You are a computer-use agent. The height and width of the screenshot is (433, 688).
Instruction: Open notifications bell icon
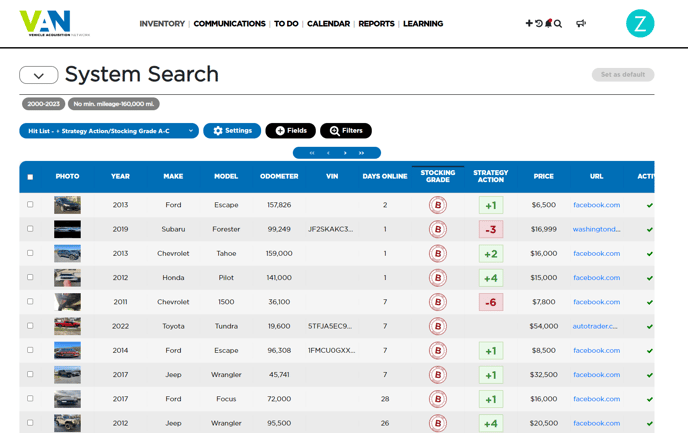548,23
